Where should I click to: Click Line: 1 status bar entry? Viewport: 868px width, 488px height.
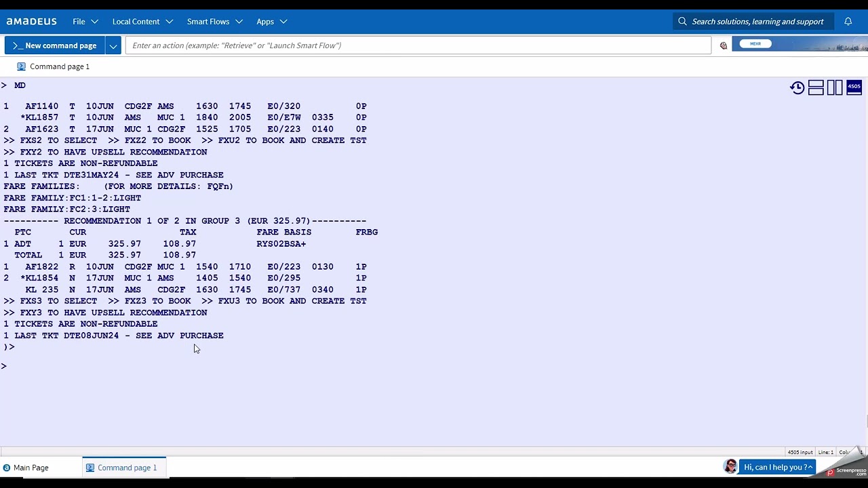(826, 452)
